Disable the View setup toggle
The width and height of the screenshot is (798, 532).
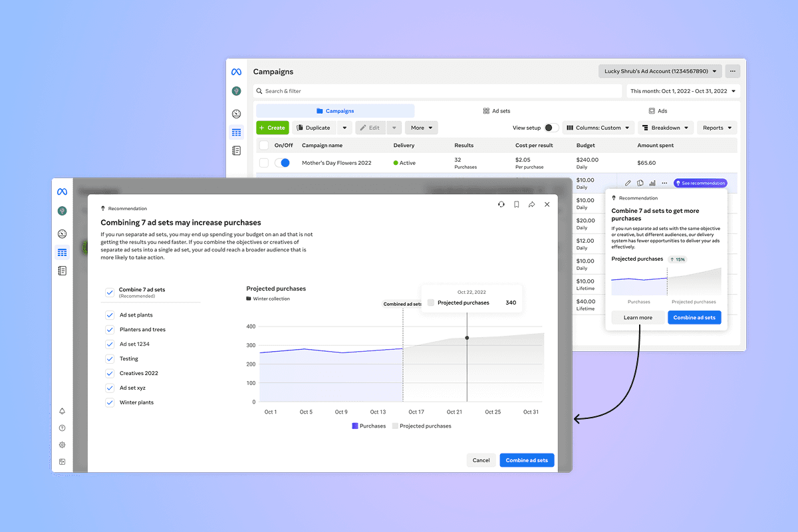tap(553, 127)
